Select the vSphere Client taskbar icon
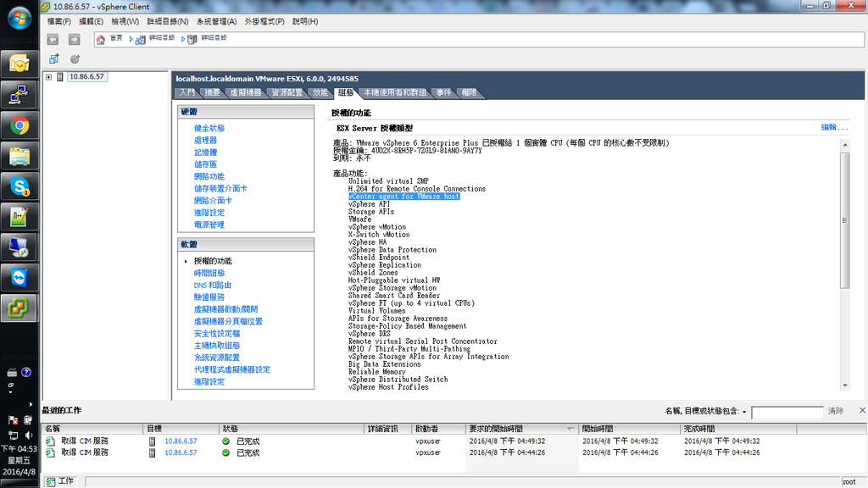Screen dimensions: 868x488 point(19,308)
